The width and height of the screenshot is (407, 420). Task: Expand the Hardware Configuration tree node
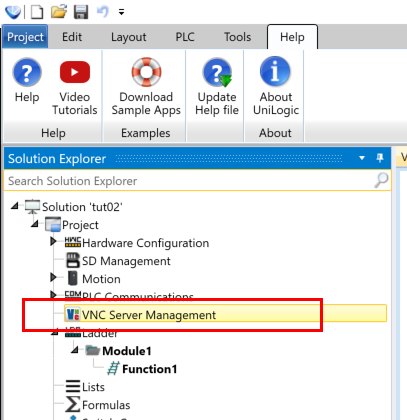click(53, 241)
